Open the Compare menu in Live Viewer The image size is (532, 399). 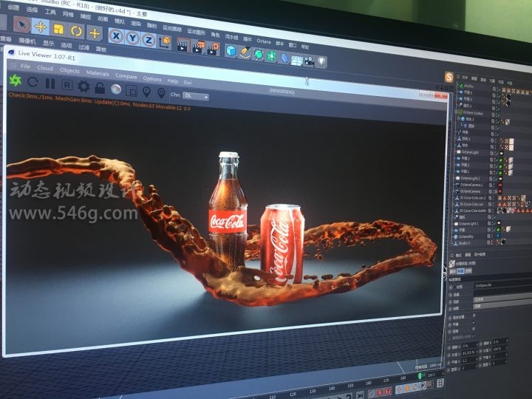126,75
